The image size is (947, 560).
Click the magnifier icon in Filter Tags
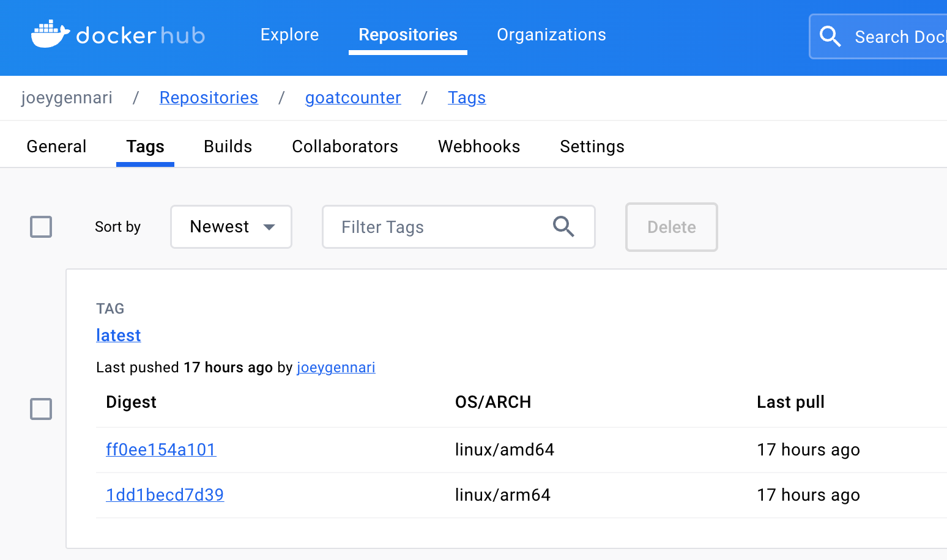click(x=563, y=227)
